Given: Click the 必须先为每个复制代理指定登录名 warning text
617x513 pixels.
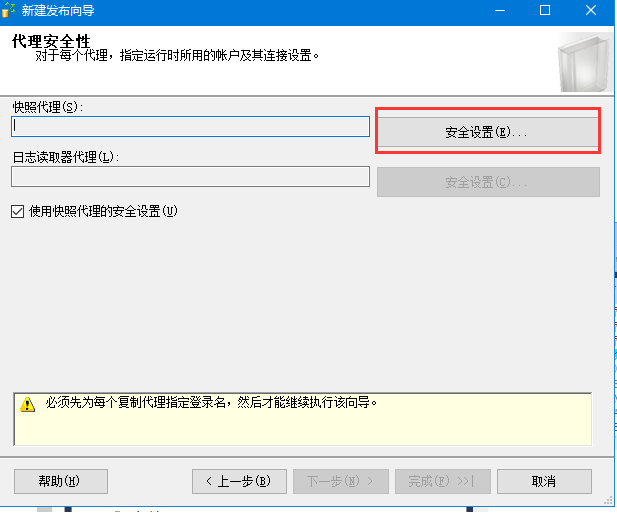Looking at the screenshot, I should (211, 402).
